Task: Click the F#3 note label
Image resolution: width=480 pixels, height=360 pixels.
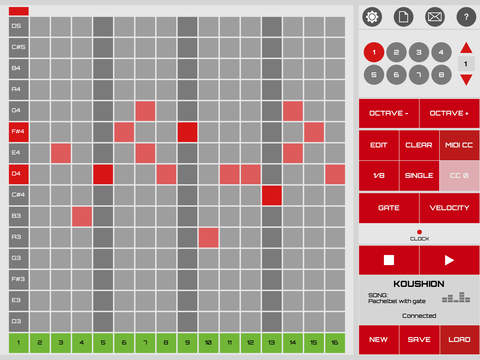Action: 18,279
